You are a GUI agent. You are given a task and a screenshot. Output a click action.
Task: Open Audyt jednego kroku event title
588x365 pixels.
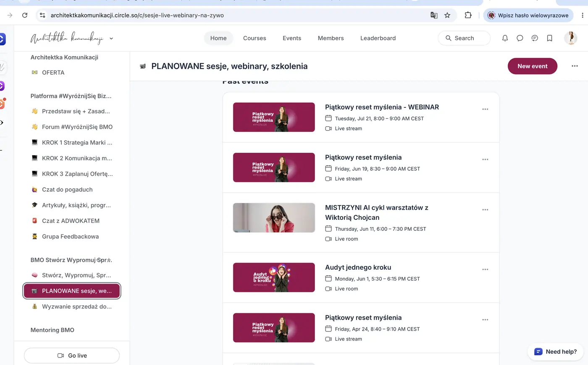(358, 267)
